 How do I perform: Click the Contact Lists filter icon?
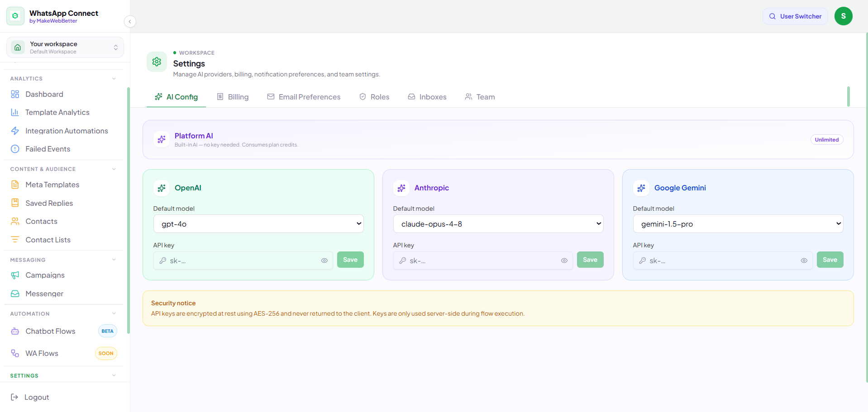(x=15, y=240)
